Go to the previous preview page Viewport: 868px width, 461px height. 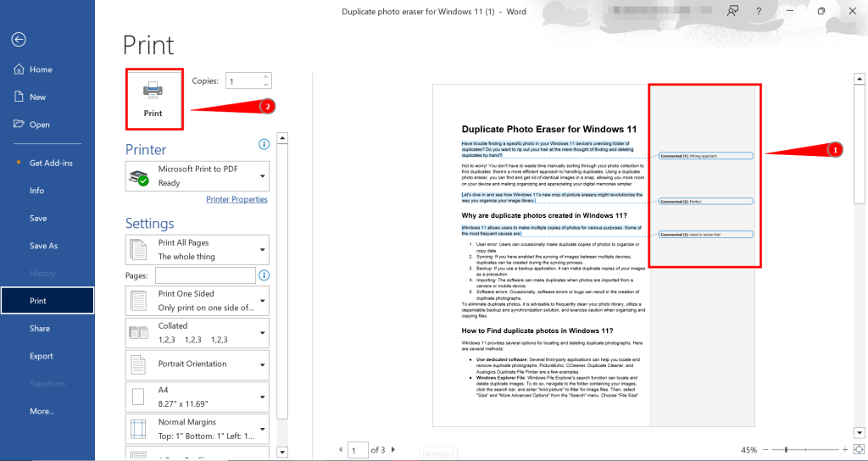coord(341,450)
